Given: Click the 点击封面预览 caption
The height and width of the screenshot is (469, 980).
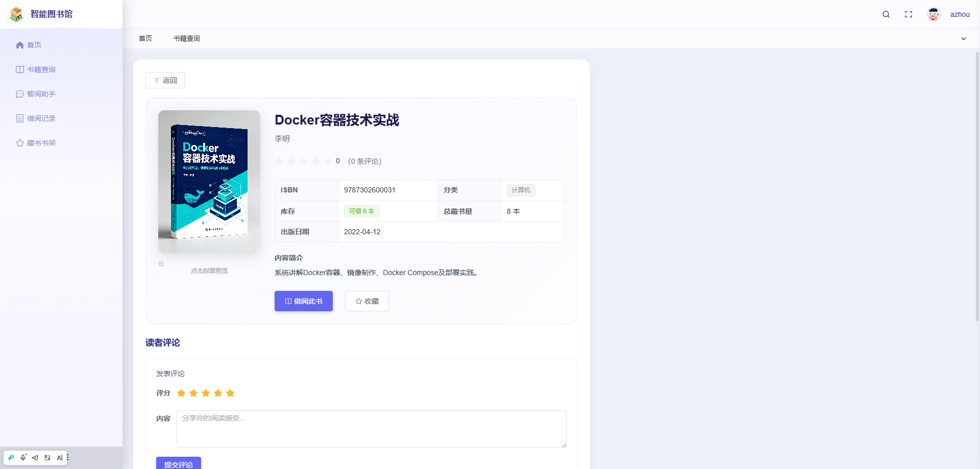Looking at the screenshot, I should click(x=209, y=271).
